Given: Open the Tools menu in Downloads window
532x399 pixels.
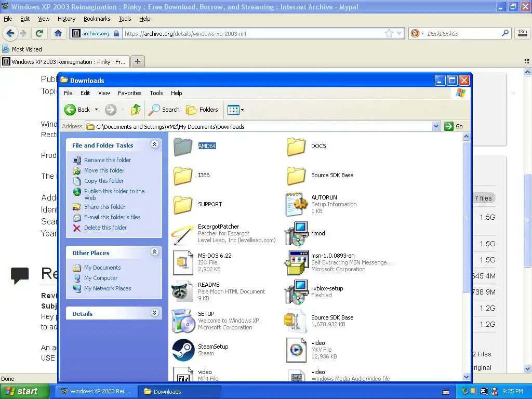Looking at the screenshot, I should click(156, 93).
